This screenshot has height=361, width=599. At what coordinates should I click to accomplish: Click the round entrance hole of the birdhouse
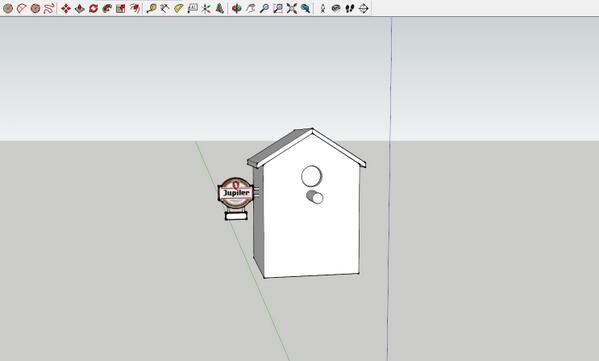coord(311,176)
